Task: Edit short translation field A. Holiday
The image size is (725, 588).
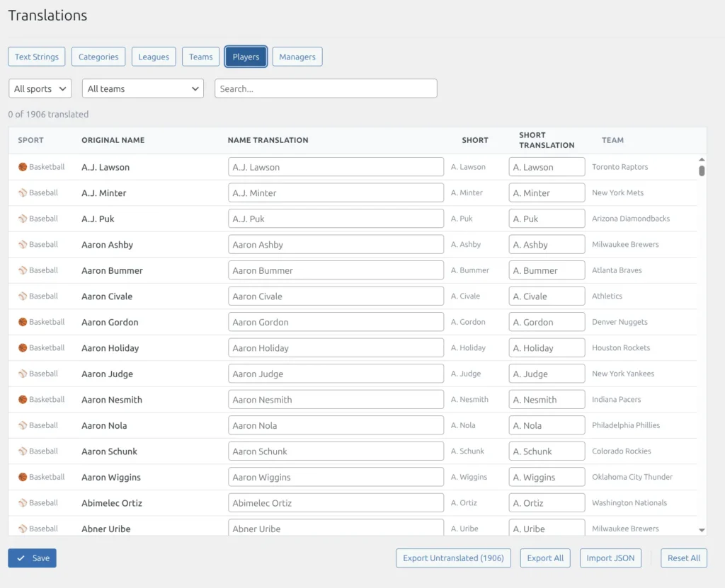Action: (547, 348)
